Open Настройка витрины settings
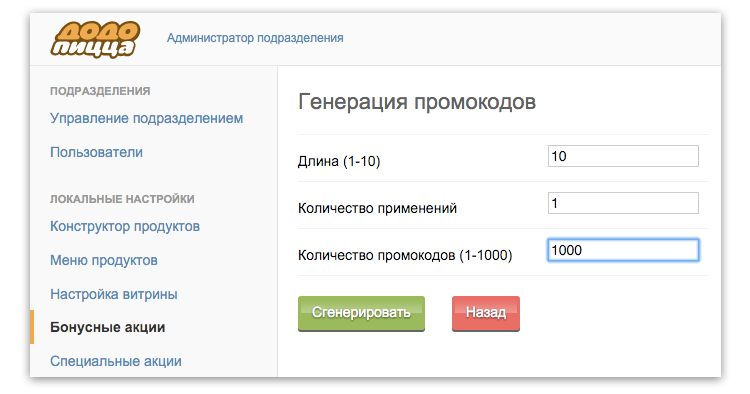Screen dimensions: 750x394 114,294
